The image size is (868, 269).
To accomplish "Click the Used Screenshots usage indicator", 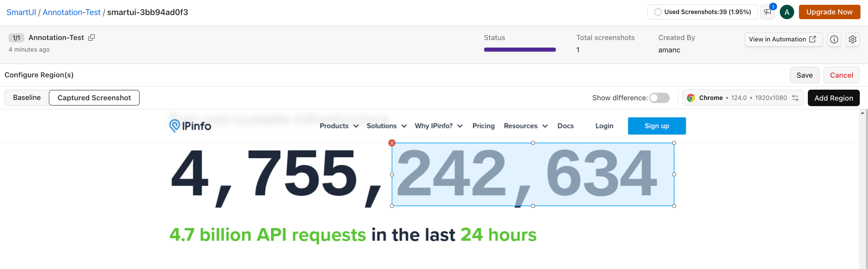I will 703,12.
